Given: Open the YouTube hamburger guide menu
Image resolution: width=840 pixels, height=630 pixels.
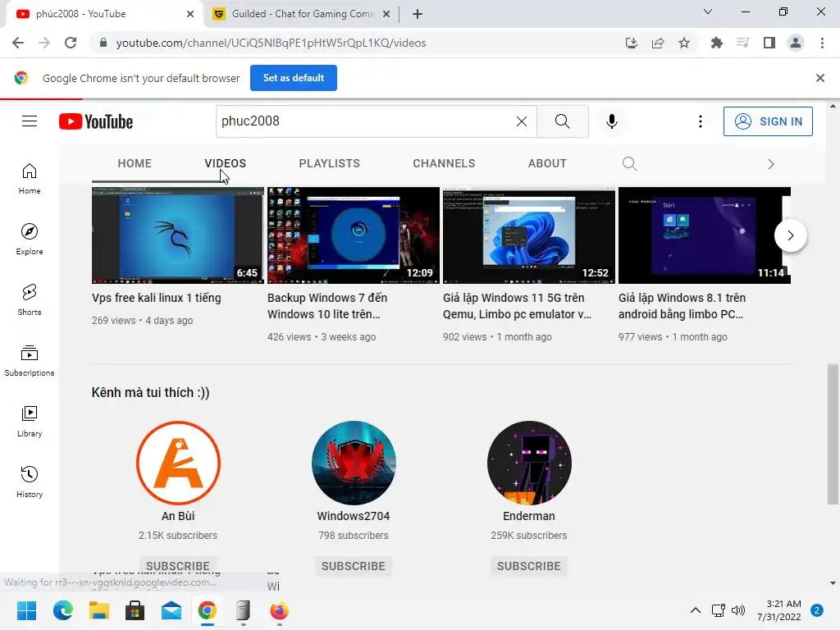Looking at the screenshot, I should tap(30, 121).
